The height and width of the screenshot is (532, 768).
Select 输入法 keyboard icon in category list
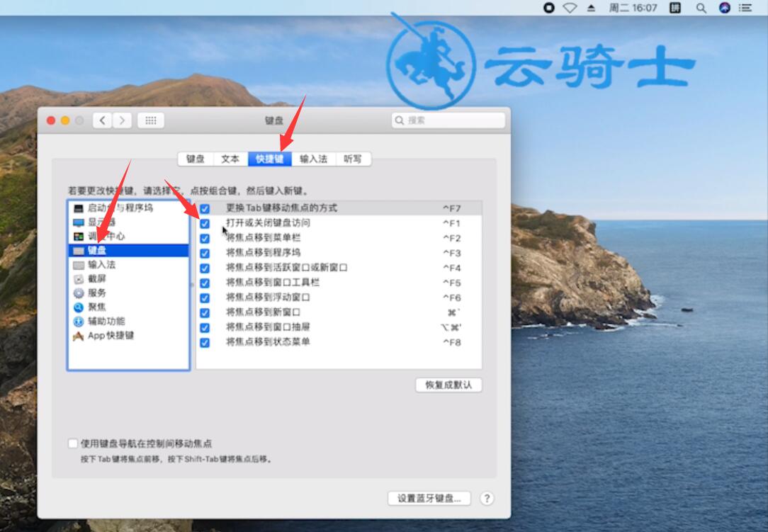point(79,265)
